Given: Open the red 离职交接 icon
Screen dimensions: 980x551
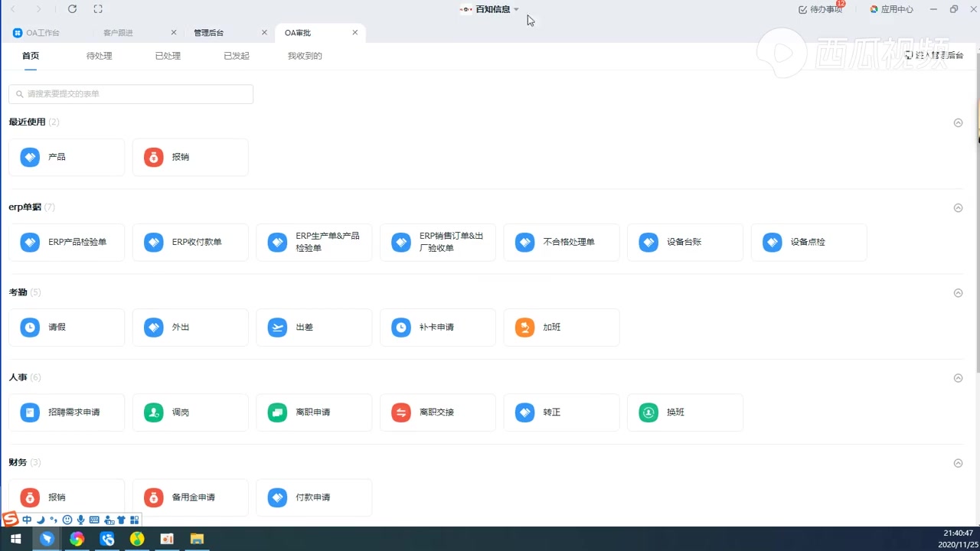Looking at the screenshot, I should tap(401, 412).
